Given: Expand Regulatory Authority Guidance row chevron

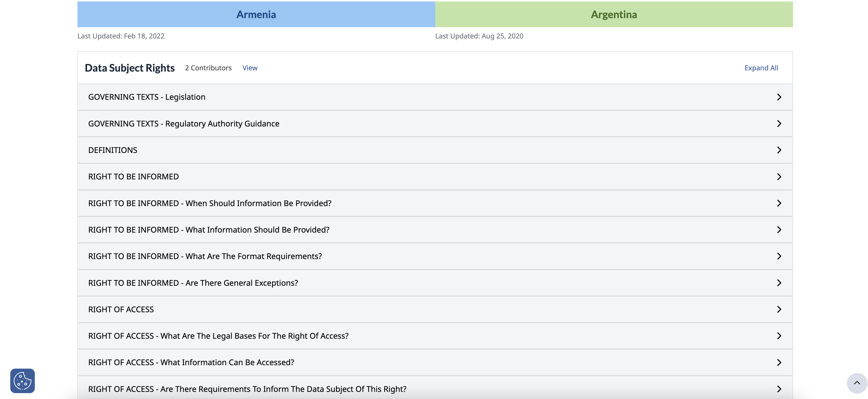Looking at the screenshot, I should point(779,124).
